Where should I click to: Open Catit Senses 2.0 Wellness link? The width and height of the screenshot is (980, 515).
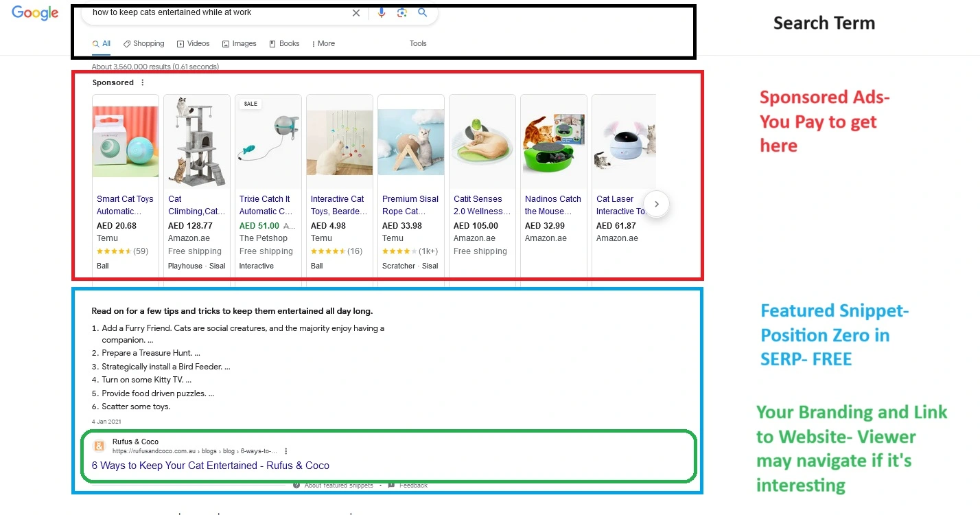tap(481, 205)
